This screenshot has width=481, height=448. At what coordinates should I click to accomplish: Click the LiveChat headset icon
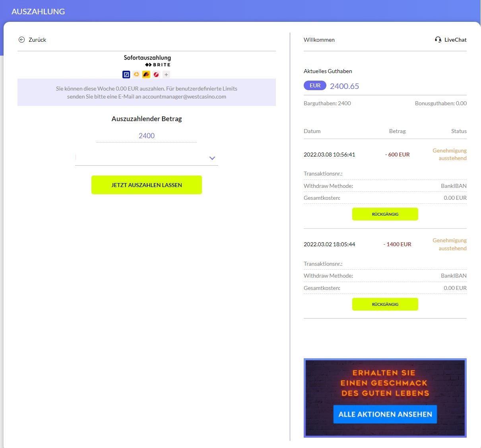pyautogui.click(x=438, y=40)
